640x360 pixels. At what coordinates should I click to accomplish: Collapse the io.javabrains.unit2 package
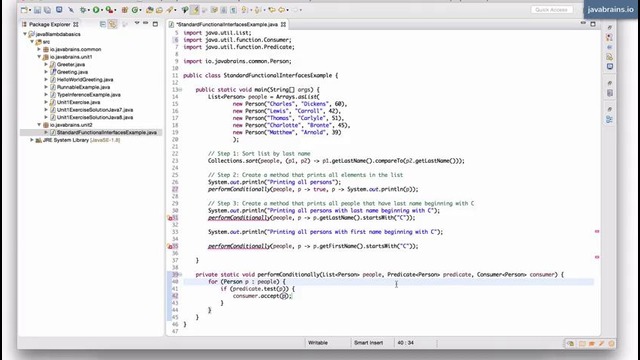click(39, 125)
